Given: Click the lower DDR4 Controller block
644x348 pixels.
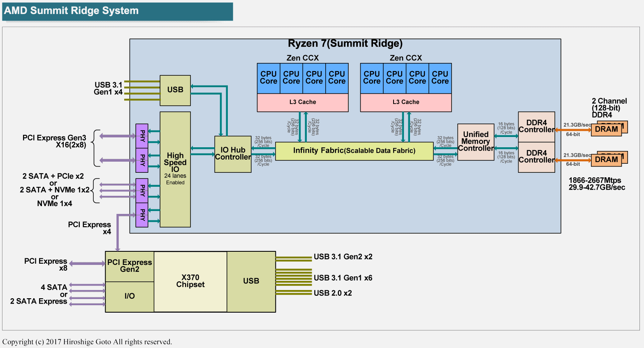Looking at the screenshot, I should coord(537,157).
